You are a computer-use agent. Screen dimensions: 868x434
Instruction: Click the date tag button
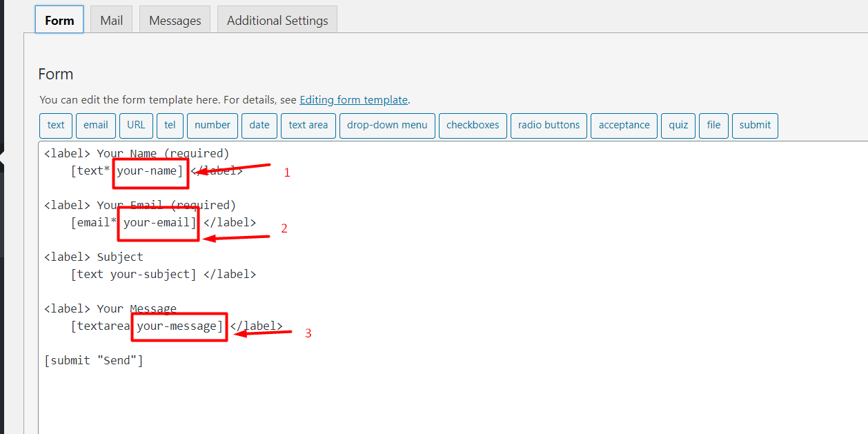click(x=259, y=126)
